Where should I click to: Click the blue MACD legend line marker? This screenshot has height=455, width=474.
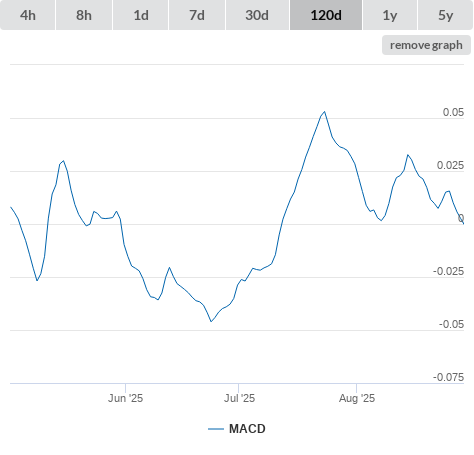point(216,429)
